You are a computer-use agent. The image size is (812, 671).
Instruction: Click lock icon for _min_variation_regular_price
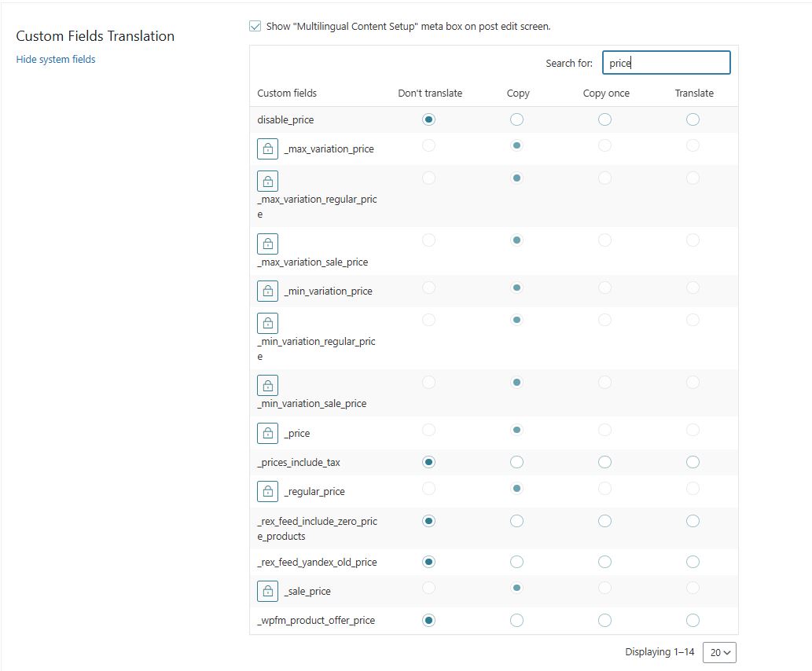tap(268, 323)
